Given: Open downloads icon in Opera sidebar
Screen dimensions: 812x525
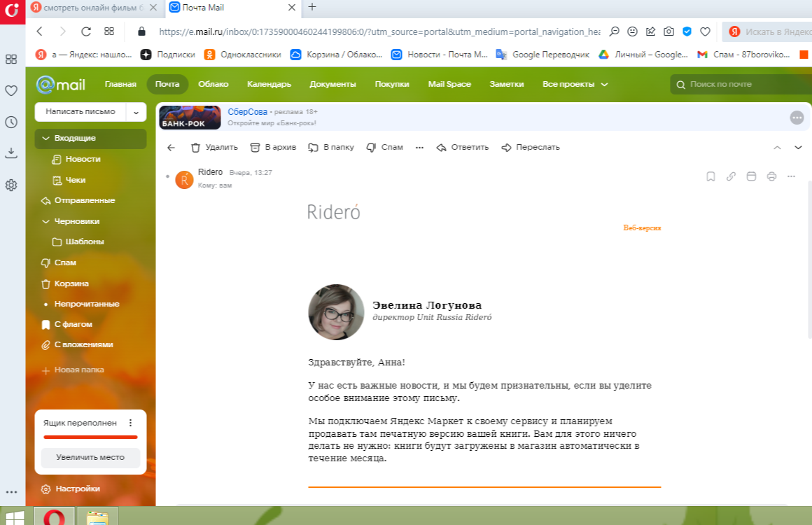Looking at the screenshot, I should point(11,153).
